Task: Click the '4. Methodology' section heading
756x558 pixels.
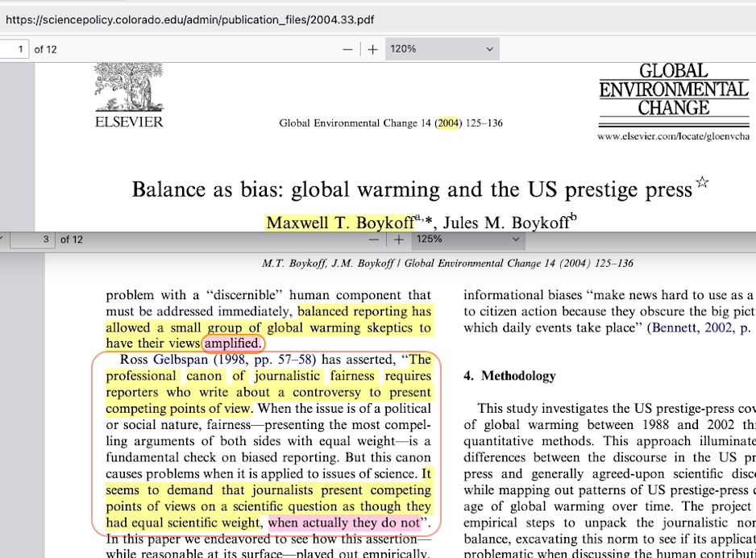Action: (509, 376)
